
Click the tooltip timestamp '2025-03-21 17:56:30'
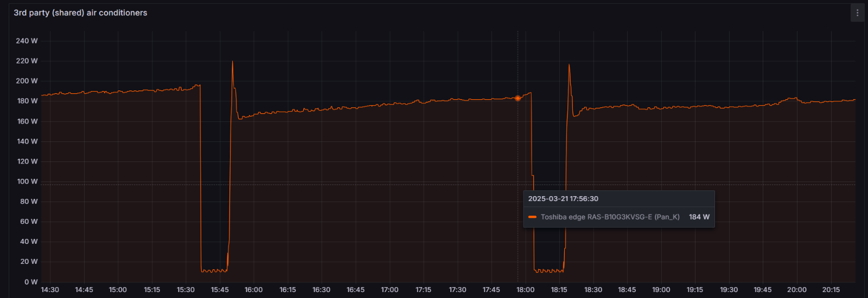(563, 199)
